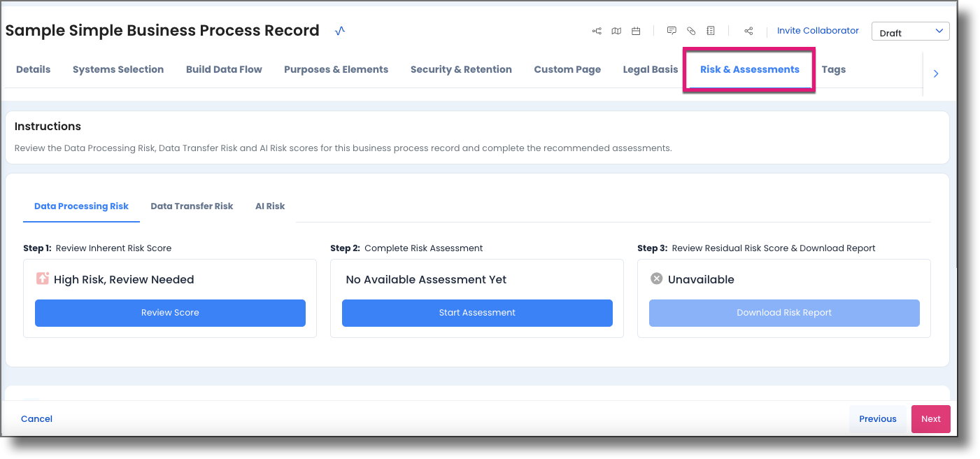Open the relationship graph icon in the toolbar

click(x=597, y=31)
